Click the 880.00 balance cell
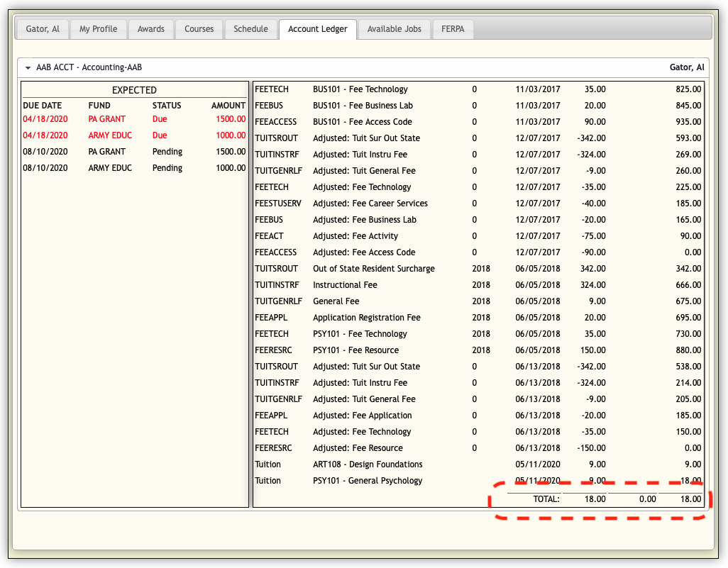 point(688,350)
